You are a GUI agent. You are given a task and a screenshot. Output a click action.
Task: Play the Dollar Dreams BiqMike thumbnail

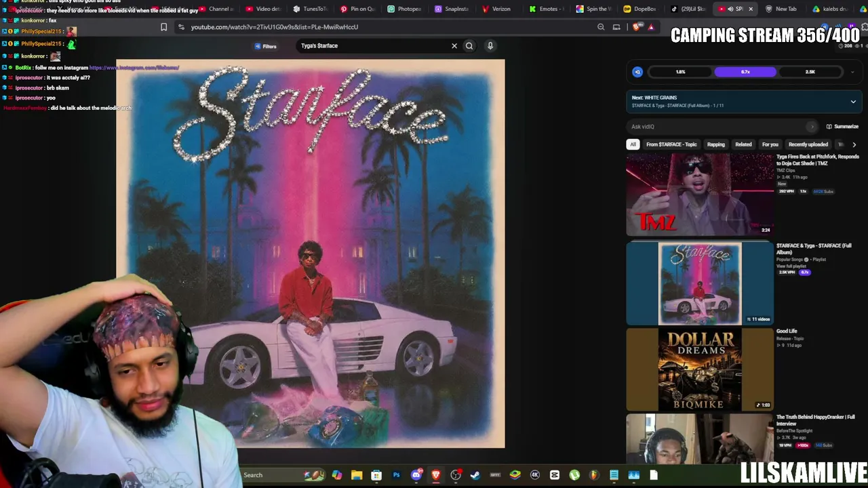pos(700,369)
